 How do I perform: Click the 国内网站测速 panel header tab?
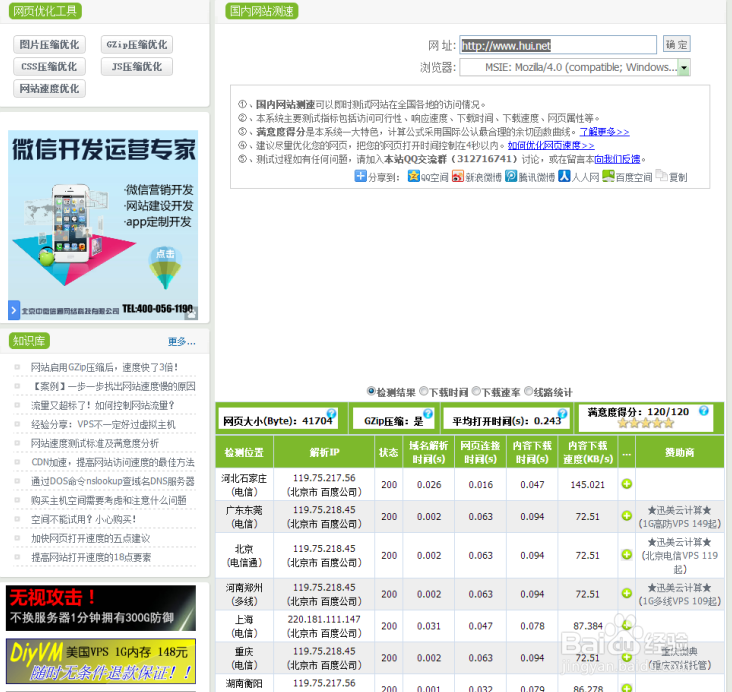(261, 11)
